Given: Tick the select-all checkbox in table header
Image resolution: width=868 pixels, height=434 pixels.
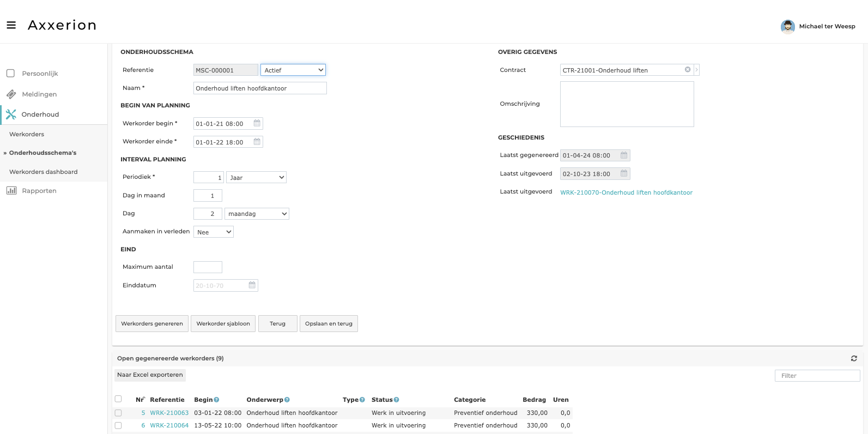Looking at the screenshot, I should click(118, 399).
